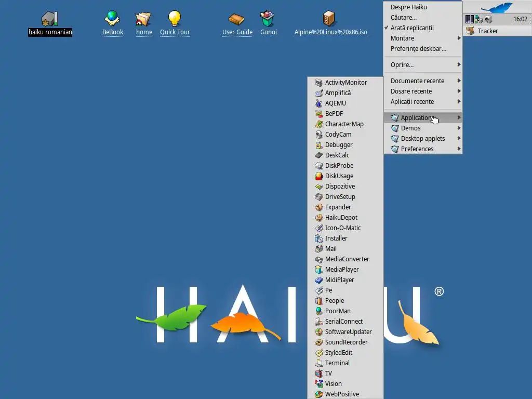Launch PoorMan web server

click(x=345, y=311)
